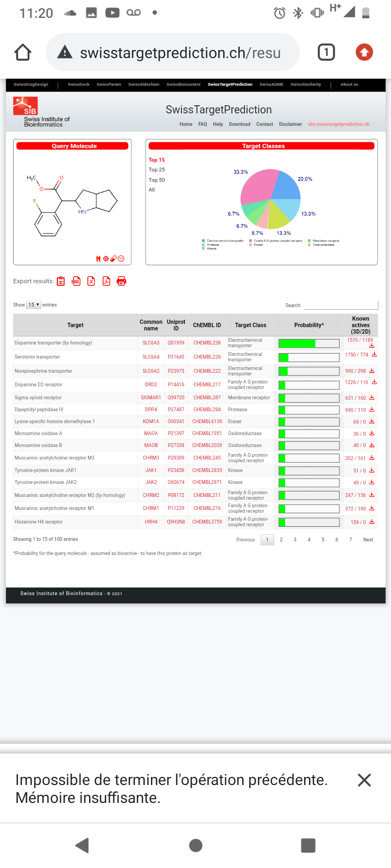This screenshot has height=868, width=391.
Task: Tap the red browser update arrow icon
Action: point(364,53)
